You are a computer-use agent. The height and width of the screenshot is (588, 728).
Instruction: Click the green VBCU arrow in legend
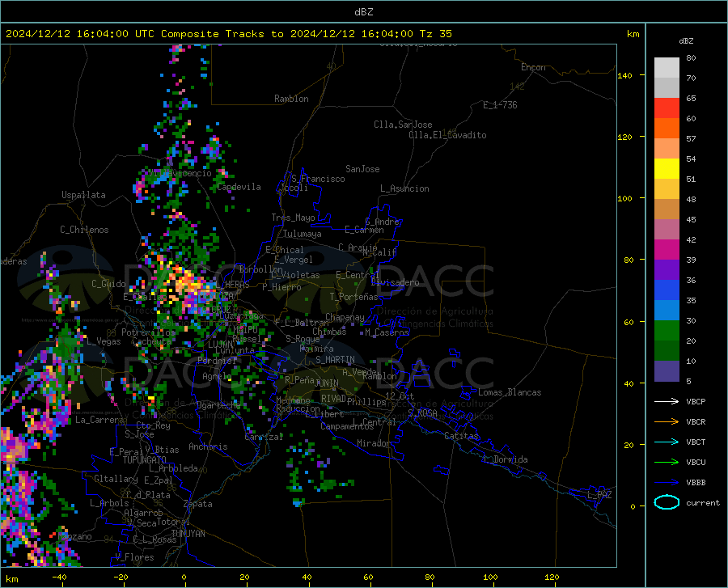pyautogui.click(x=667, y=462)
